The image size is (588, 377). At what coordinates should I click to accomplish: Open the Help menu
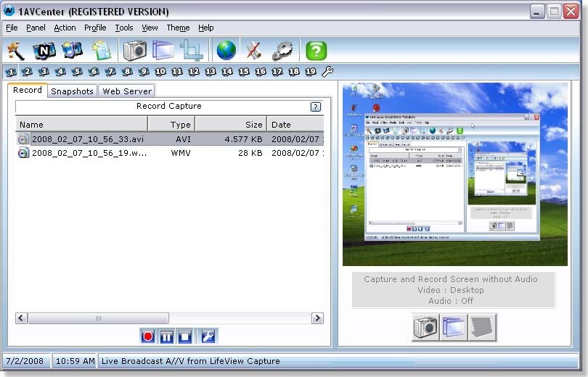click(x=206, y=28)
